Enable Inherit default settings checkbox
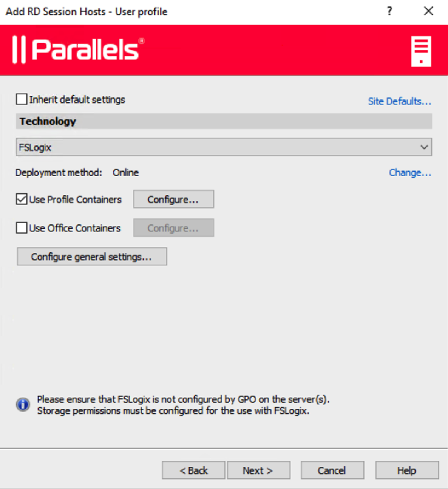 [x=22, y=99]
